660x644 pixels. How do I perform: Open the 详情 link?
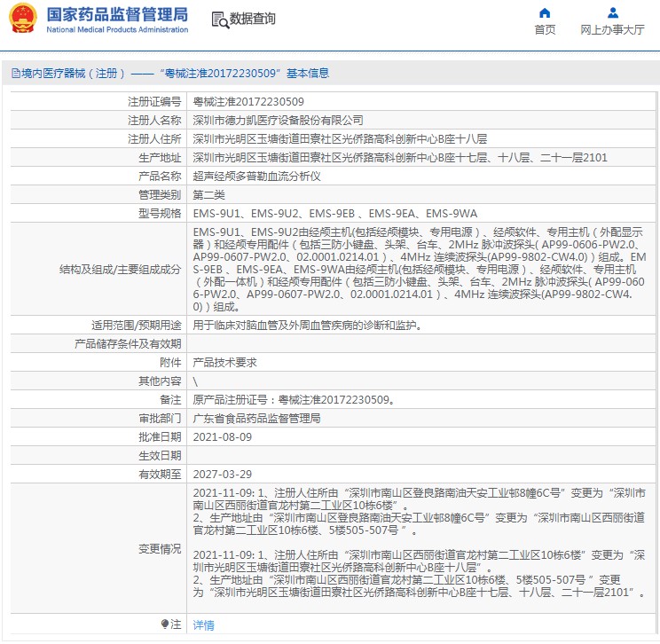[x=204, y=625]
